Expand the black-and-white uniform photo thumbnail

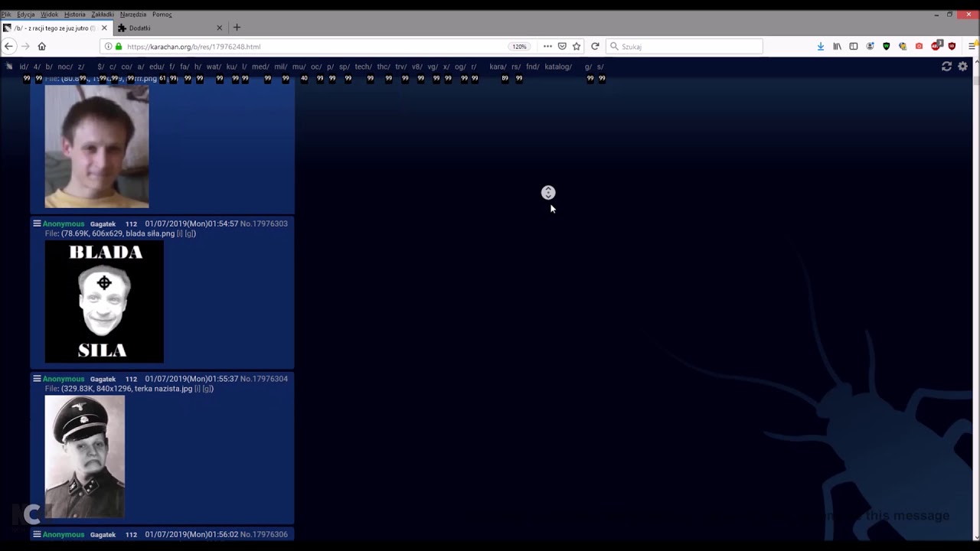click(x=85, y=457)
